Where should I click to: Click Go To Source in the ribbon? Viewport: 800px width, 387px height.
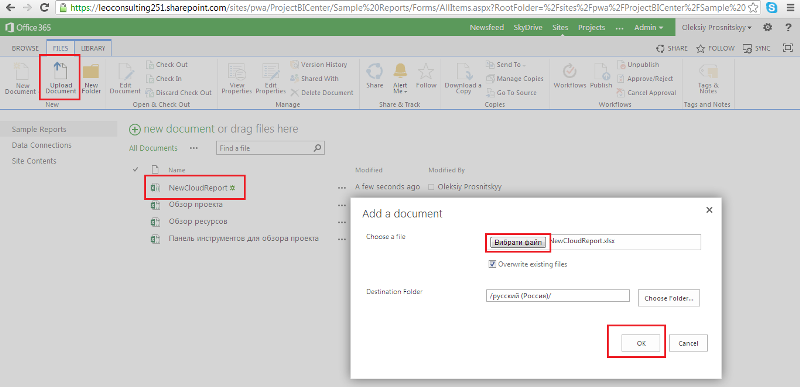(x=511, y=92)
